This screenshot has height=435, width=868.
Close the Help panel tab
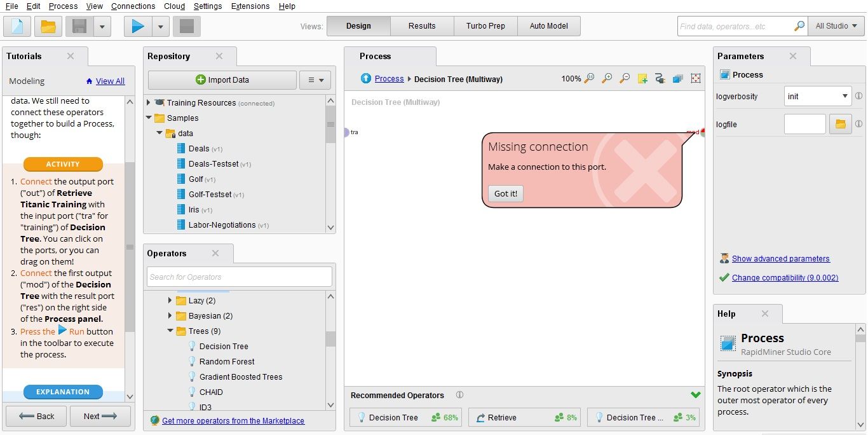coord(765,314)
